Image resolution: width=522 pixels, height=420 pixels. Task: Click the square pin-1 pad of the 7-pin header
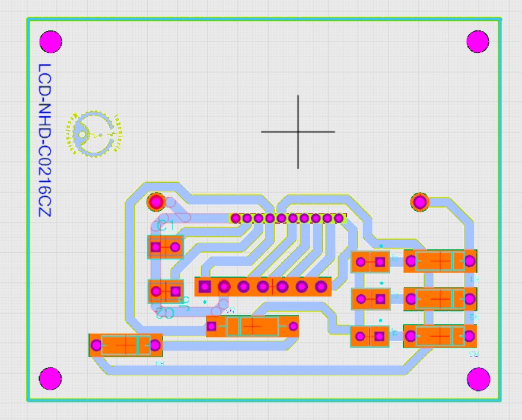(205, 287)
